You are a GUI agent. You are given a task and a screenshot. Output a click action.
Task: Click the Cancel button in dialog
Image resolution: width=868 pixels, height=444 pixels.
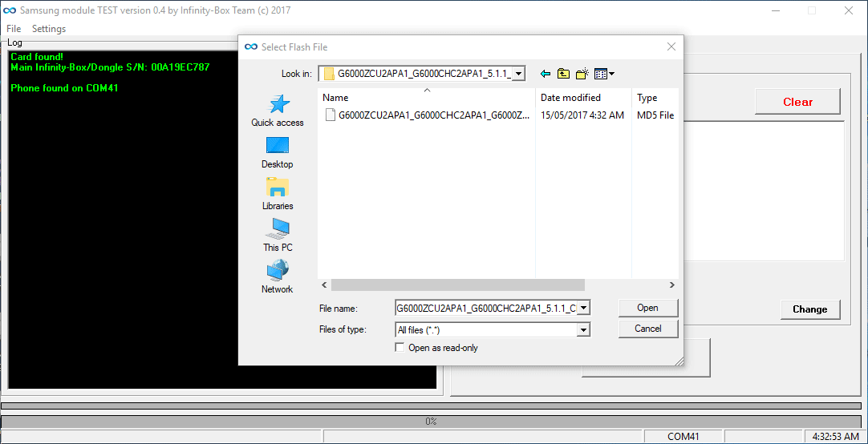647,329
